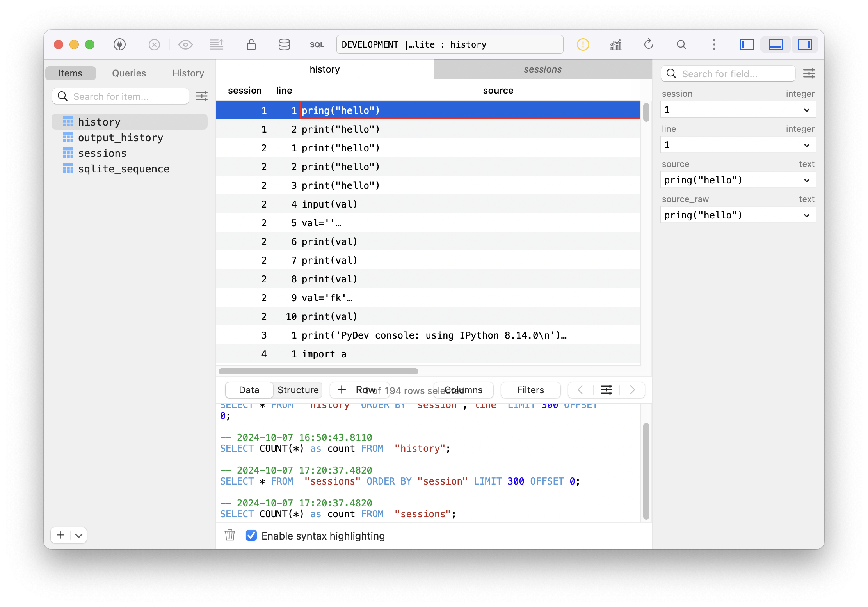Switch to the sessions tab
Viewport: 868px width, 607px height.
tap(542, 69)
